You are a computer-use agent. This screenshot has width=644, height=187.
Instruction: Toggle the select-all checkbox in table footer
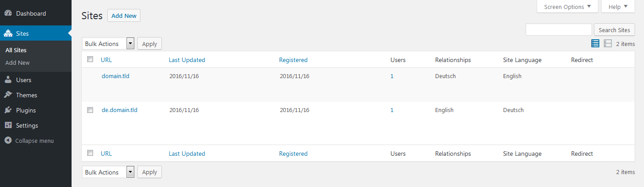pyautogui.click(x=90, y=153)
